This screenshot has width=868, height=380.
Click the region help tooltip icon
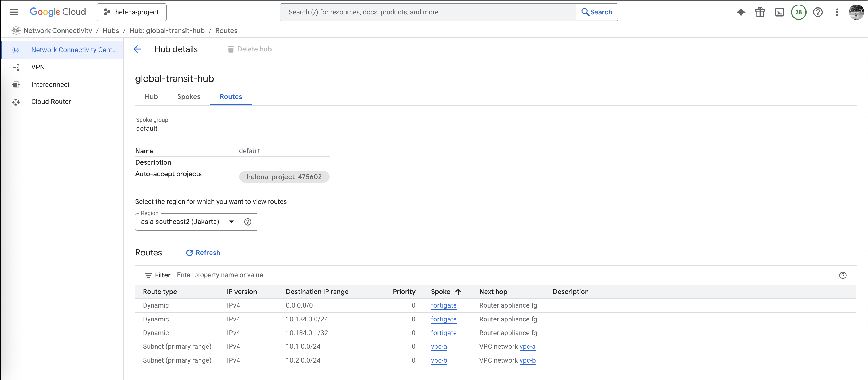click(248, 222)
